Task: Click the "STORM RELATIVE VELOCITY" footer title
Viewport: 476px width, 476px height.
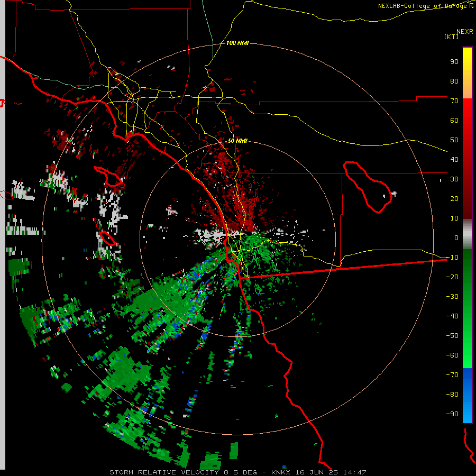Action: pyautogui.click(x=164, y=472)
